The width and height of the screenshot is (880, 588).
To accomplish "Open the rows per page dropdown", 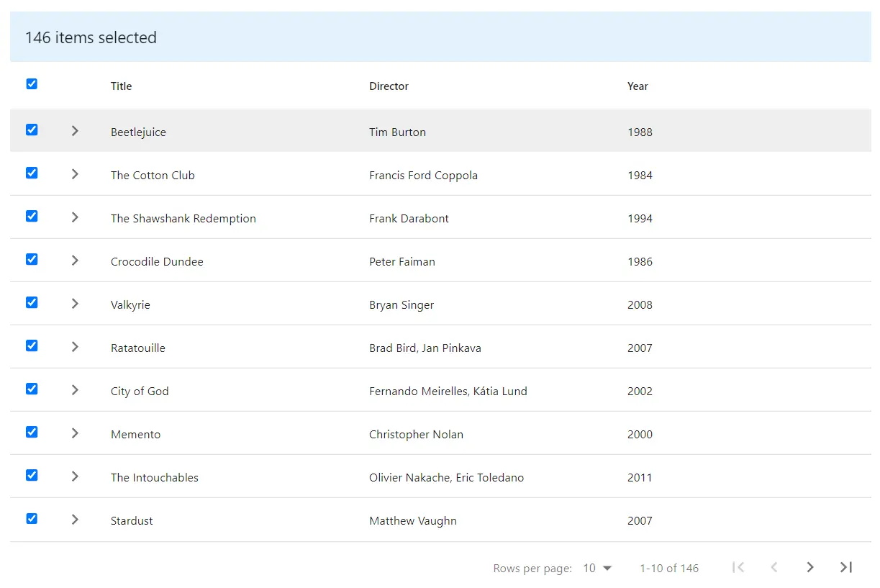I will click(x=597, y=568).
